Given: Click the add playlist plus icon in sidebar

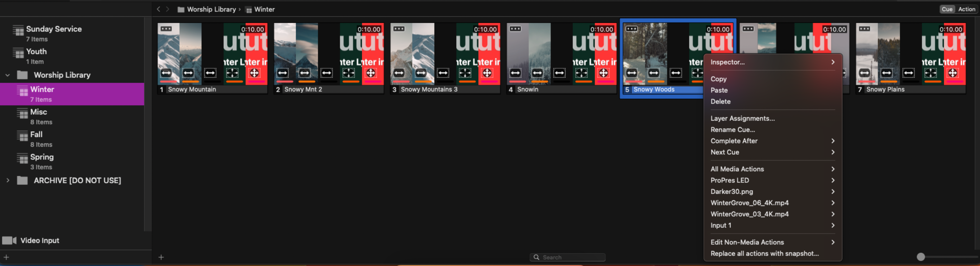Looking at the screenshot, I should (6, 257).
